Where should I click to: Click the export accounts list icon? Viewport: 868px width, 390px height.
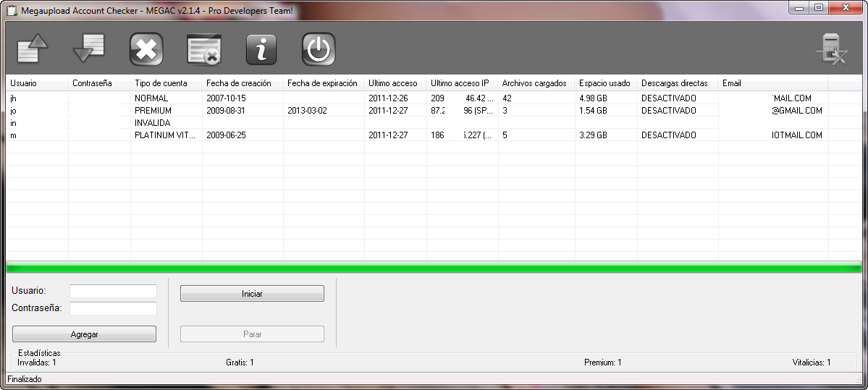[88, 48]
